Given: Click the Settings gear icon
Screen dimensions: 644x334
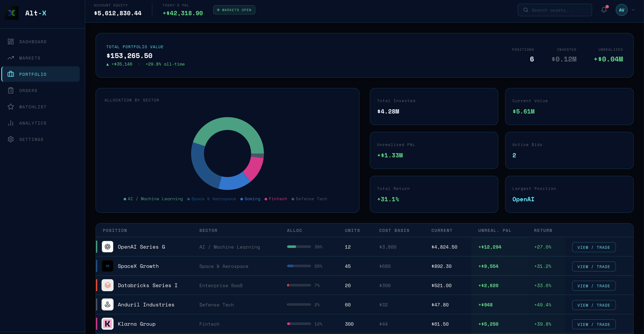Looking at the screenshot, I should pyautogui.click(x=11, y=139).
